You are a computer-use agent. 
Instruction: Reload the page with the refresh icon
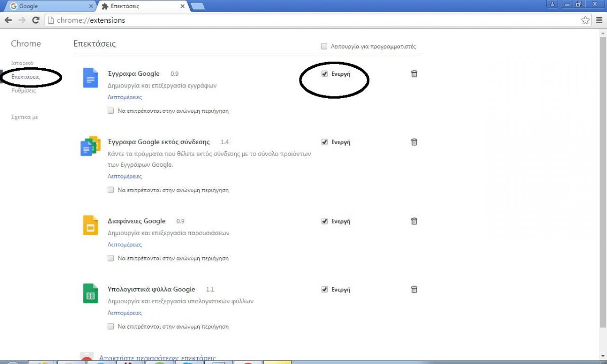coord(35,20)
